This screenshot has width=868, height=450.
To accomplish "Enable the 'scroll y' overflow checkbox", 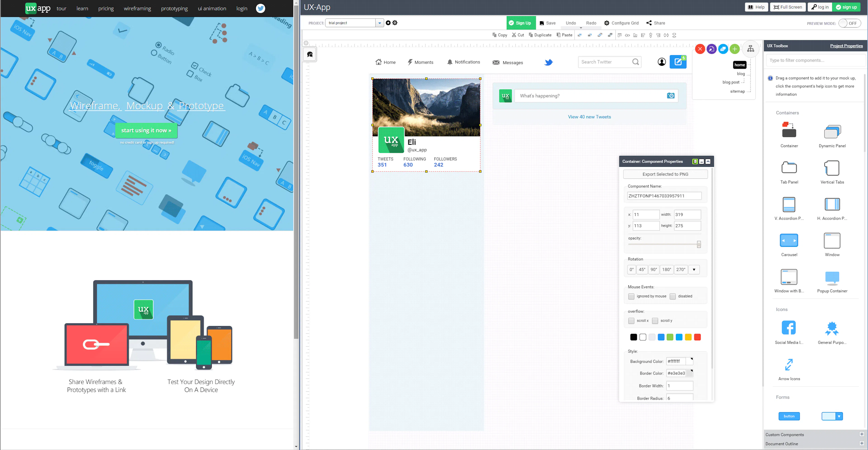I will tap(655, 321).
